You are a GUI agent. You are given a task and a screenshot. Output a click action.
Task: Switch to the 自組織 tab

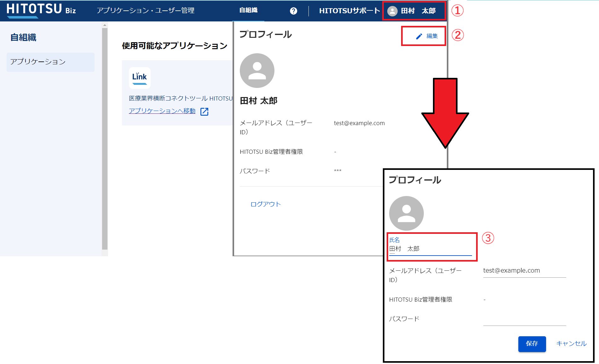pyautogui.click(x=248, y=10)
